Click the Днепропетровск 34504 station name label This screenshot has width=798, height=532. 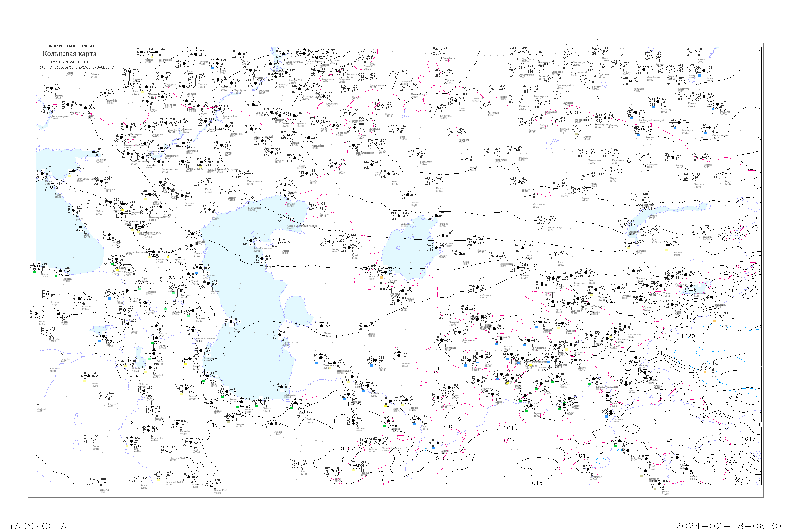pos(61,117)
